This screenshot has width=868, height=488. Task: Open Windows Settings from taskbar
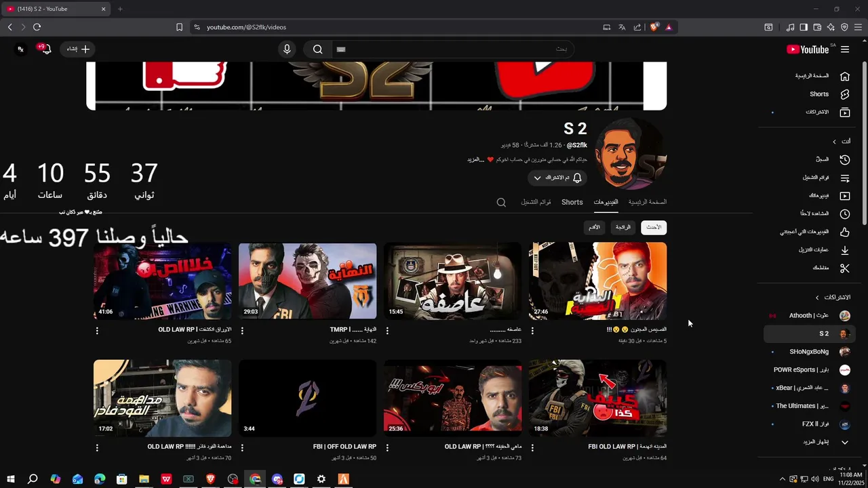321,479
